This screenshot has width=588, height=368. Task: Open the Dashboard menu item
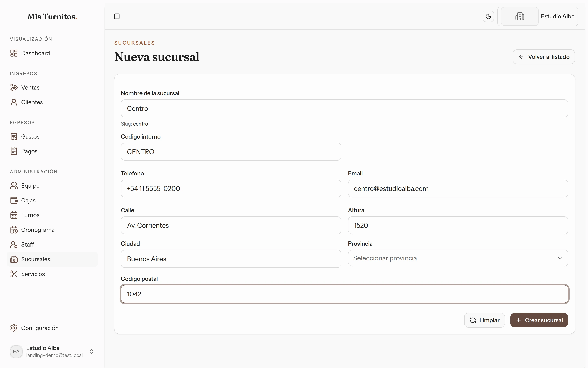tap(52, 53)
